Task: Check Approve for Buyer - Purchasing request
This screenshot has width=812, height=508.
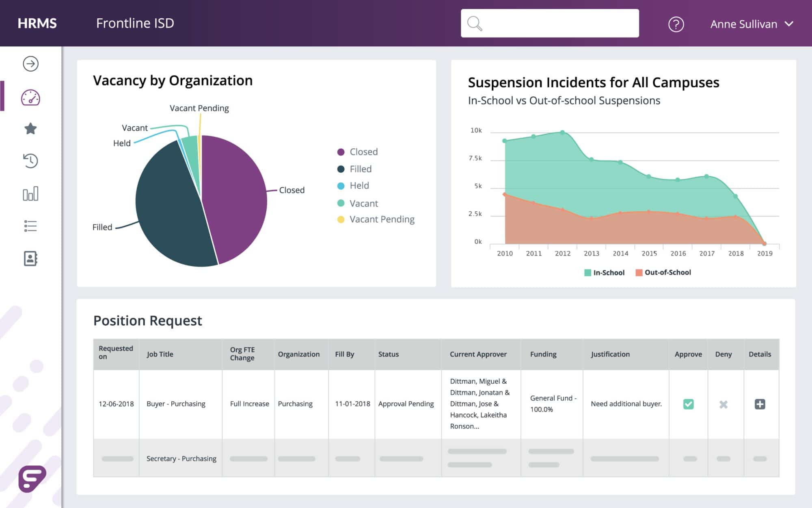Action: (x=688, y=404)
